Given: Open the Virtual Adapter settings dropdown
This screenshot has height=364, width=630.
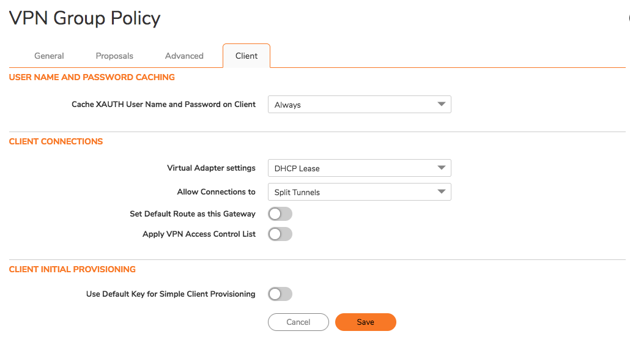Looking at the screenshot, I should [359, 168].
